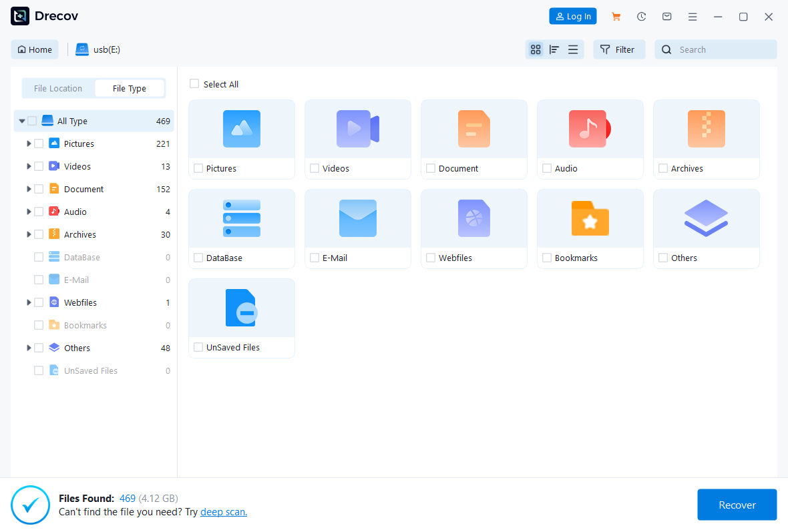Open the hamburger menu icon

coord(693,16)
